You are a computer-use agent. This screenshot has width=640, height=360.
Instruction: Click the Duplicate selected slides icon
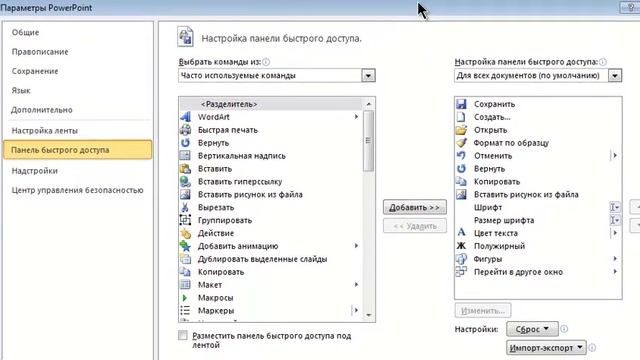[x=185, y=259]
